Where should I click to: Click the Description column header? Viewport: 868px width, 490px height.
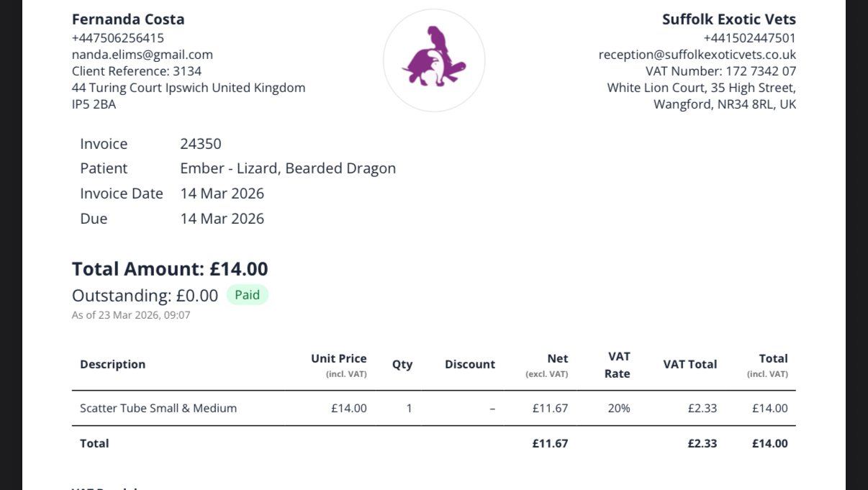113,365
